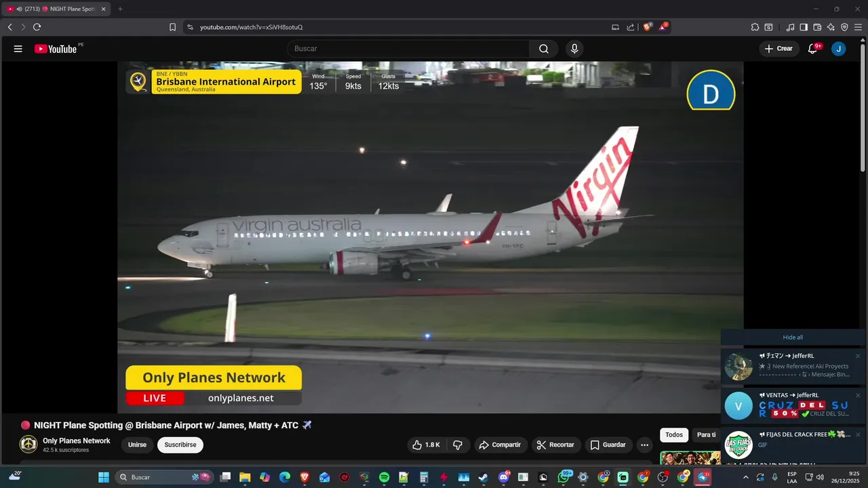Open Brave playlist music note icon
The height and width of the screenshot is (488, 868).
tap(790, 27)
